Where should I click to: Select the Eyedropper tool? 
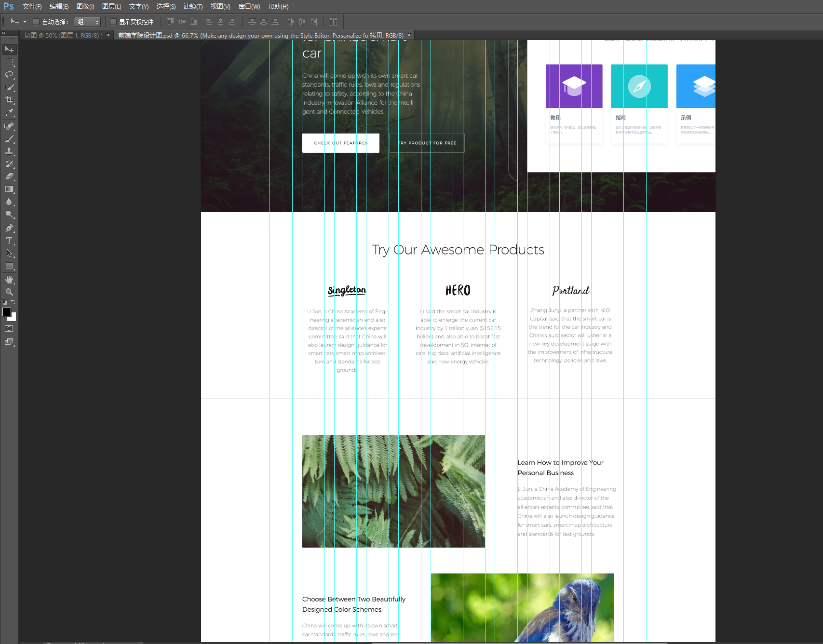coord(9,112)
